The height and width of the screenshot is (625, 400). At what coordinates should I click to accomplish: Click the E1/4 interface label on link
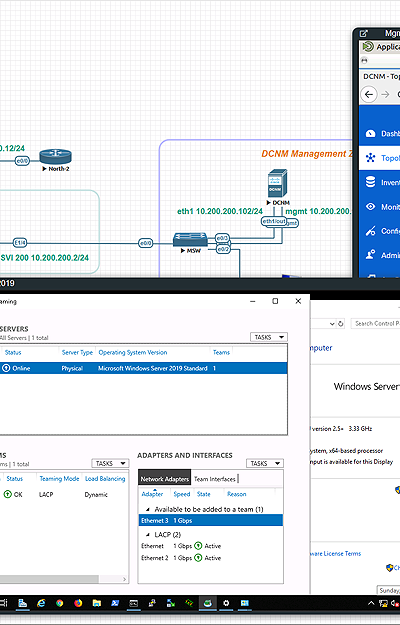(x=20, y=242)
